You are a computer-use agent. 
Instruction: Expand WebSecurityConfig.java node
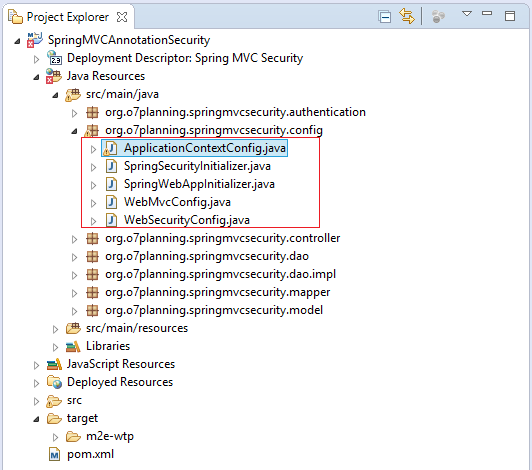[93, 221]
